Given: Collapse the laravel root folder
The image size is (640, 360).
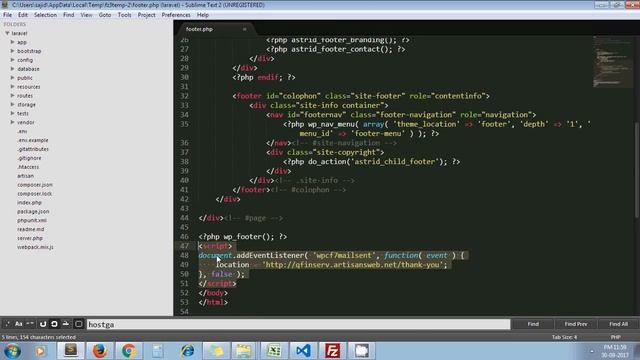Looking at the screenshot, I should 7,33.
